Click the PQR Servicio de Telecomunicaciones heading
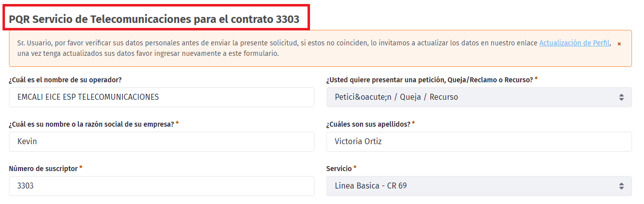Image resolution: width=644 pixels, height=204 pixels. [154, 20]
